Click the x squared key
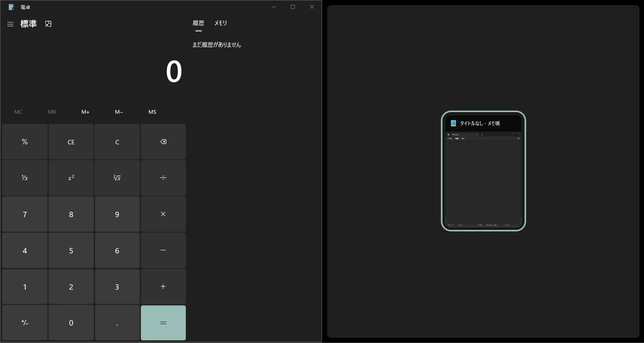Screen dimensions: 644x343 (x=71, y=178)
